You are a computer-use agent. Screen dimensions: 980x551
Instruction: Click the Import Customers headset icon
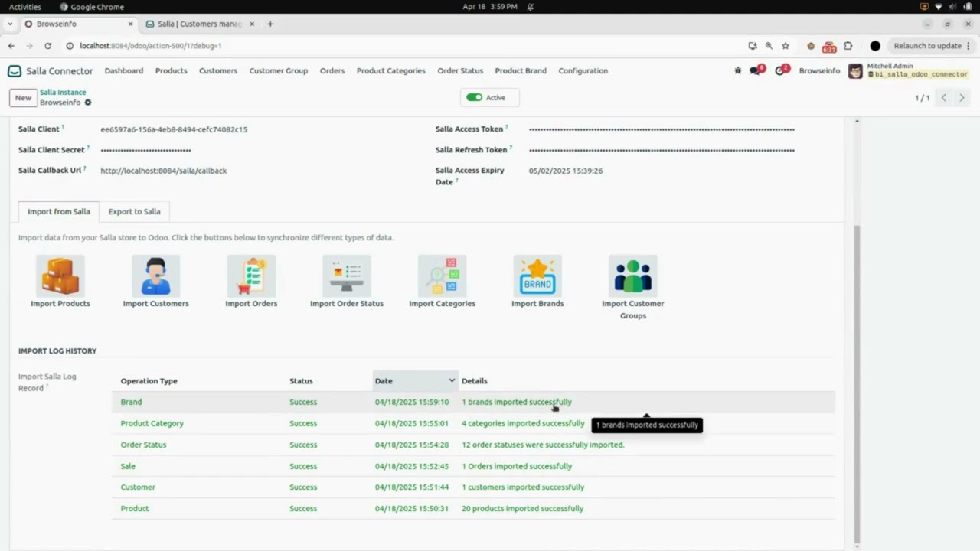point(155,275)
